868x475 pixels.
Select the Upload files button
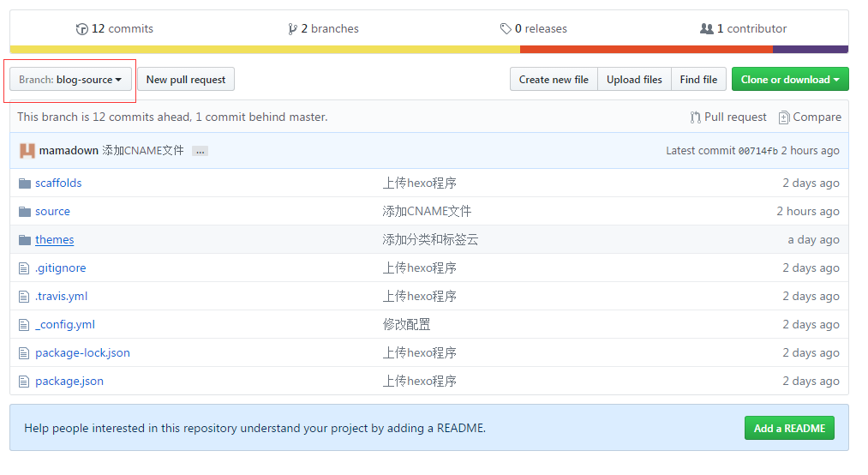pyautogui.click(x=634, y=80)
